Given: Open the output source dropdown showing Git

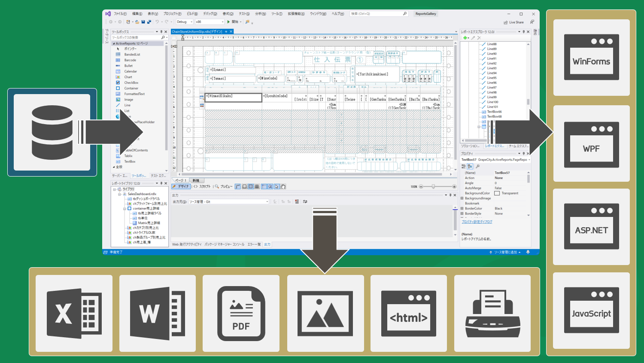Looking at the screenshot, I should coord(229,201).
